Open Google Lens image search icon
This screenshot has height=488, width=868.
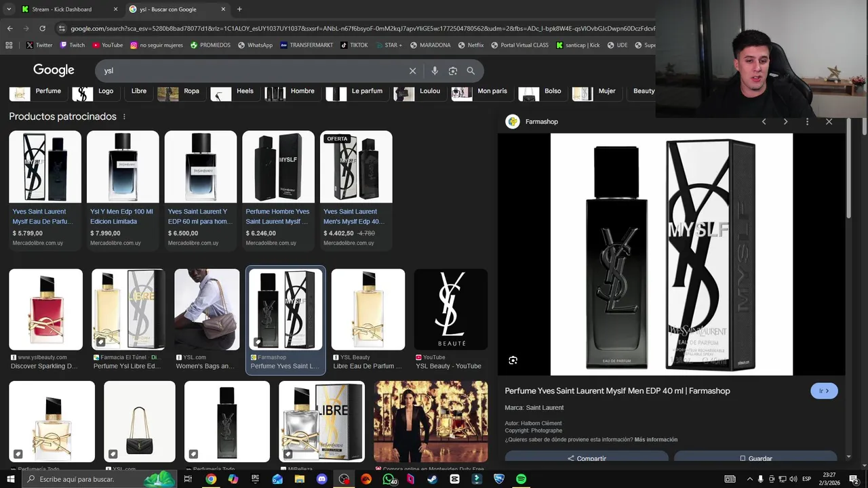(x=452, y=70)
